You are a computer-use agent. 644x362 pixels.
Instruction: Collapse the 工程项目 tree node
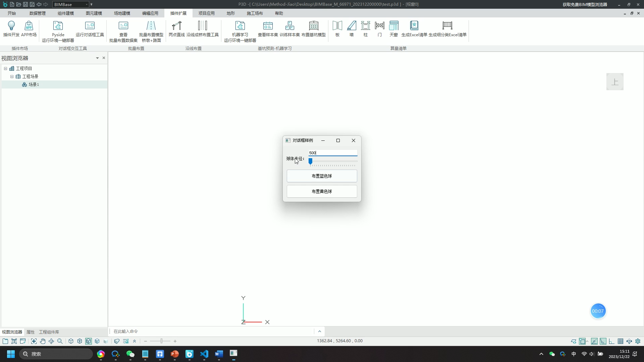(6, 68)
